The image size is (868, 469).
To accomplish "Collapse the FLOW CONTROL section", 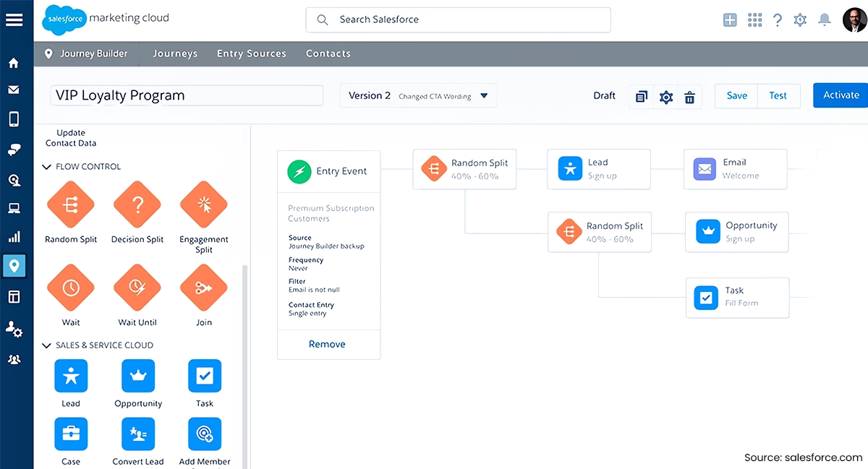I will 48,167.
